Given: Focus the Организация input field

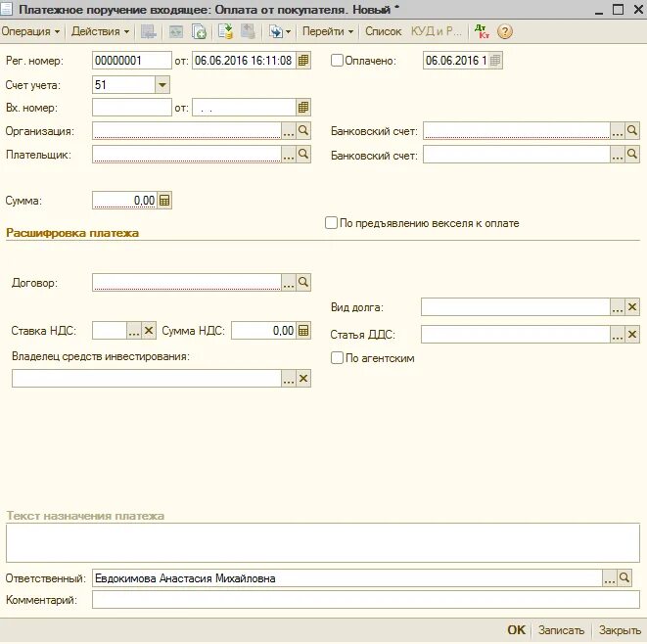Looking at the screenshot, I should pyautogui.click(x=187, y=131).
